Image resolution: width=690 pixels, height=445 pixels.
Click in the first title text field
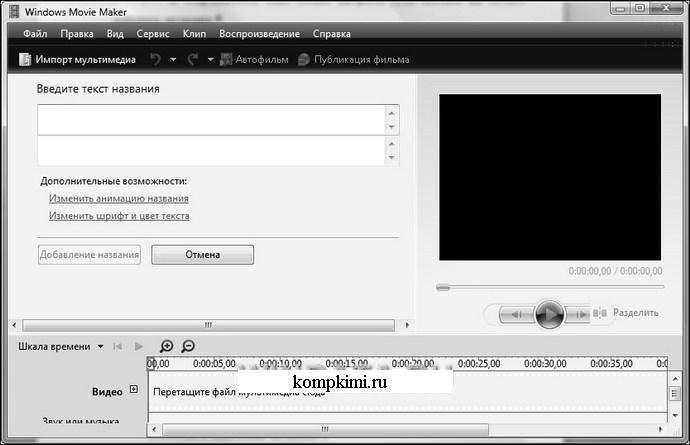click(x=210, y=119)
